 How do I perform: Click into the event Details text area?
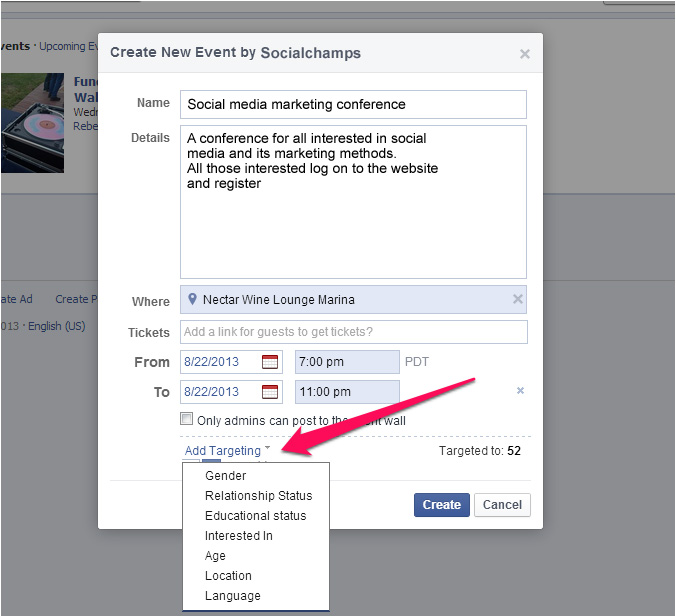tap(353, 202)
